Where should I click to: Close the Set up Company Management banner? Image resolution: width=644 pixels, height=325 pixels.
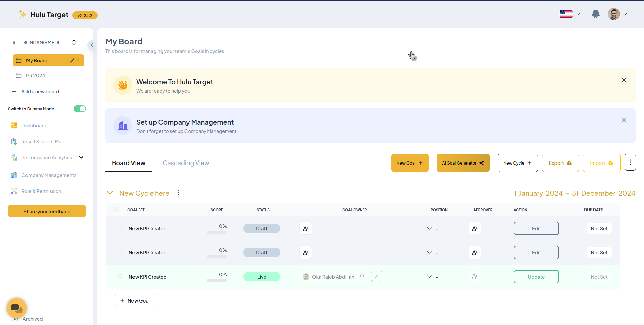pyautogui.click(x=624, y=120)
